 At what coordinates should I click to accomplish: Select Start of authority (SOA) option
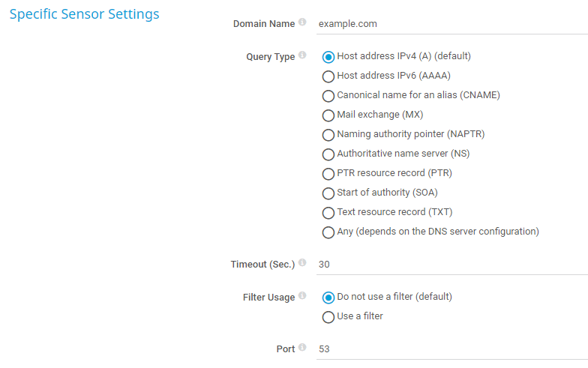[x=328, y=193]
